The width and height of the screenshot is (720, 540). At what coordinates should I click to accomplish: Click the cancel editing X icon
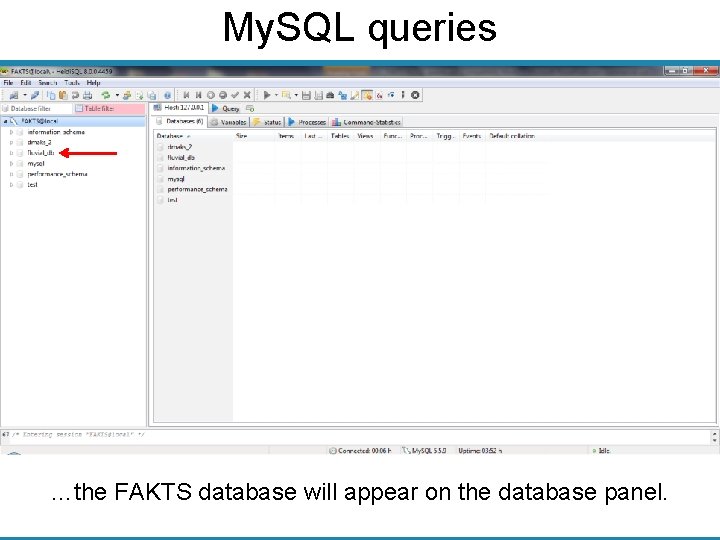coord(247,95)
